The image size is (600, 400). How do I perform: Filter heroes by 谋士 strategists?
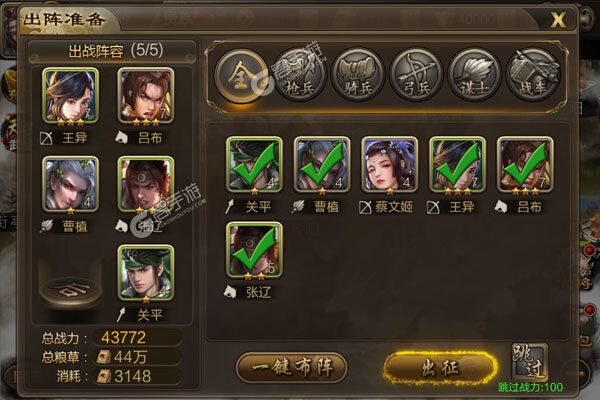[475, 75]
